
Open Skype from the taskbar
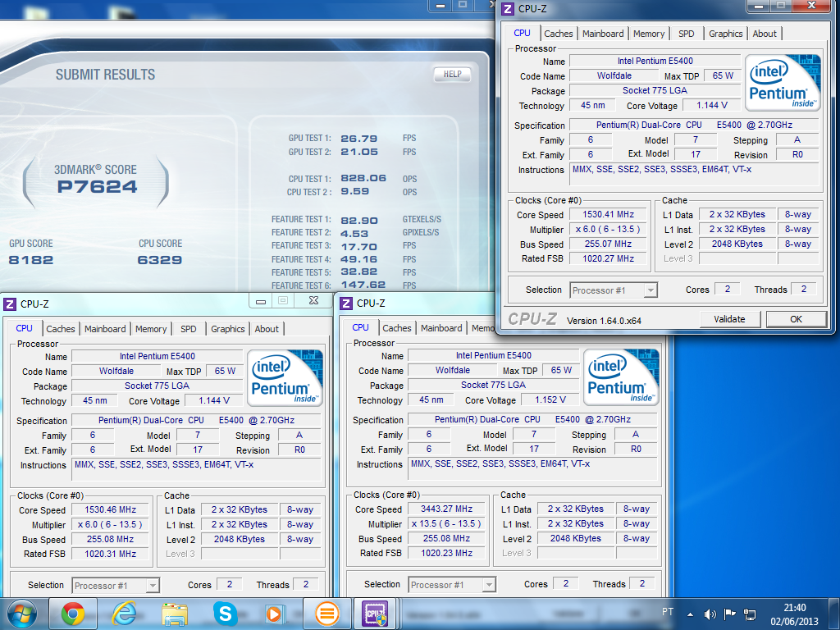point(226,614)
